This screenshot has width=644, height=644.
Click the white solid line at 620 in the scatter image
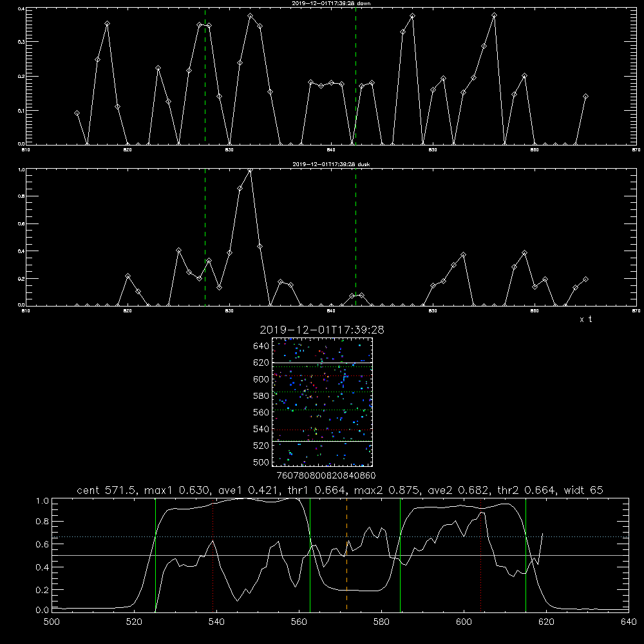[323, 363]
